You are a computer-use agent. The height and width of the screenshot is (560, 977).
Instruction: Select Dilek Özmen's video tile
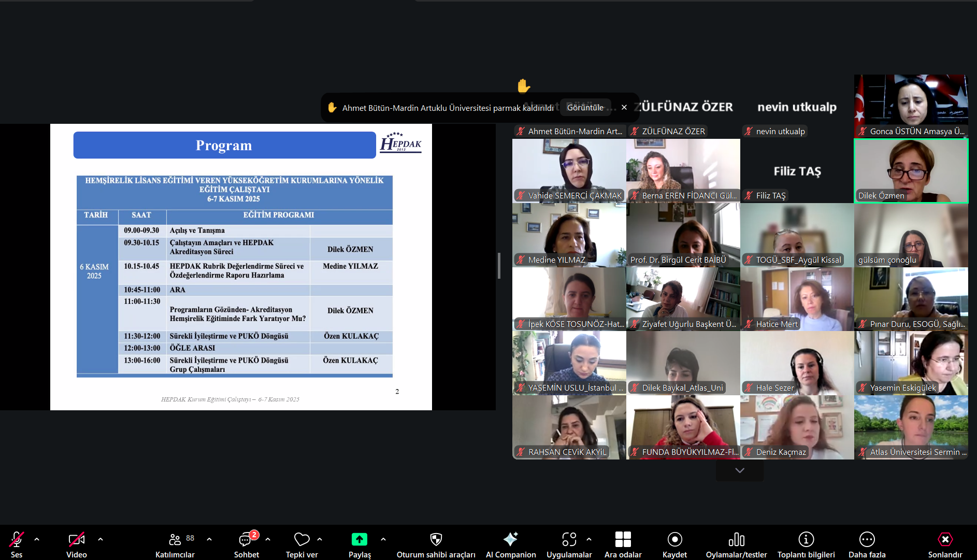tap(911, 171)
